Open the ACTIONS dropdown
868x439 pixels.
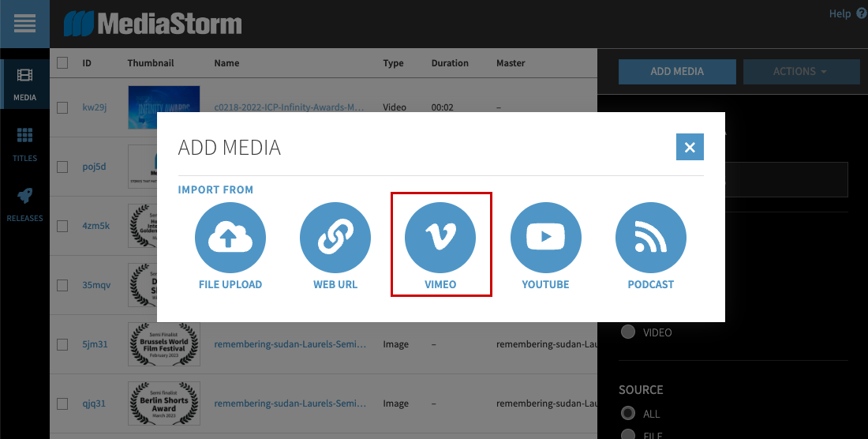coord(801,71)
